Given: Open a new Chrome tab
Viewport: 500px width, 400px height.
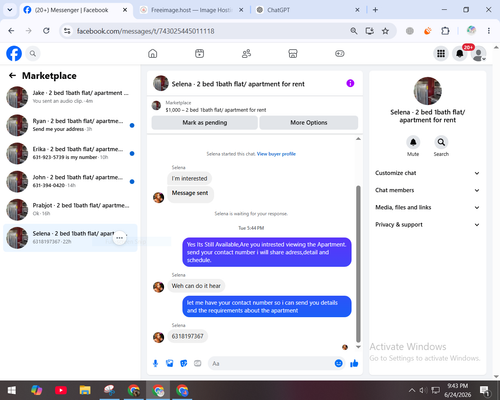Looking at the screenshot, I should pyautogui.click(x=375, y=10).
